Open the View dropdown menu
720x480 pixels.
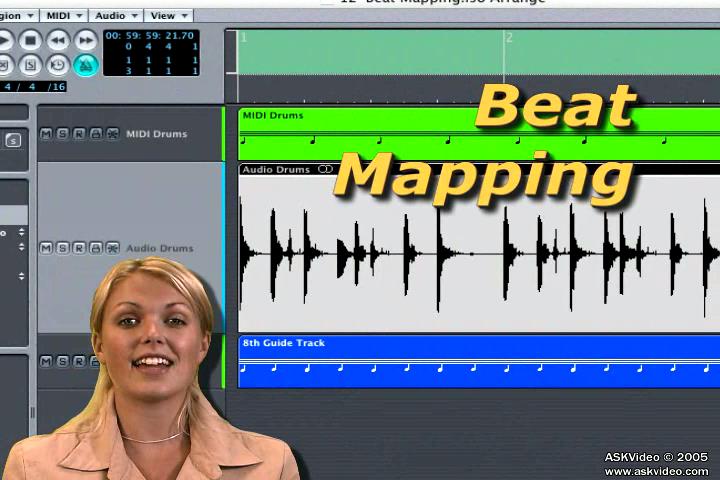[169, 16]
